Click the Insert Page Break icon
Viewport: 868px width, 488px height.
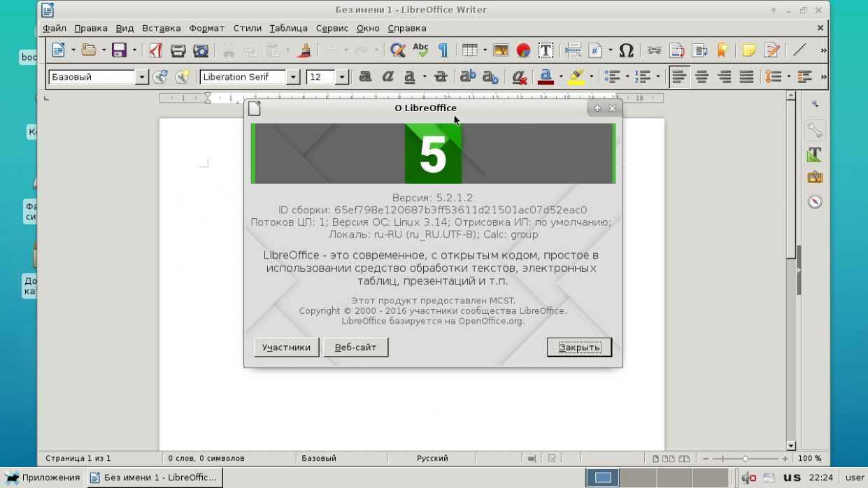point(573,50)
